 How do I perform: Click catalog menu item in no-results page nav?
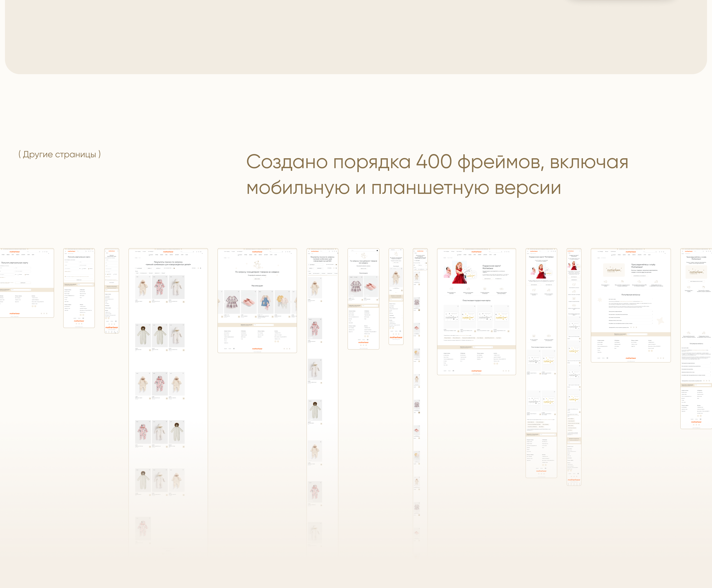click(240, 255)
